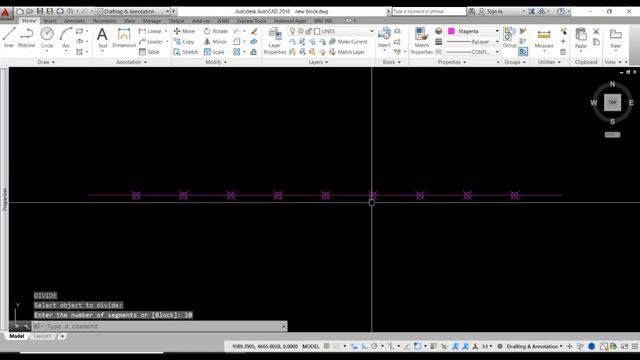This screenshot has height=360, width=640.
Task: Click the Stretch tool
Action: pyautogui.click(x=185, y=52)
